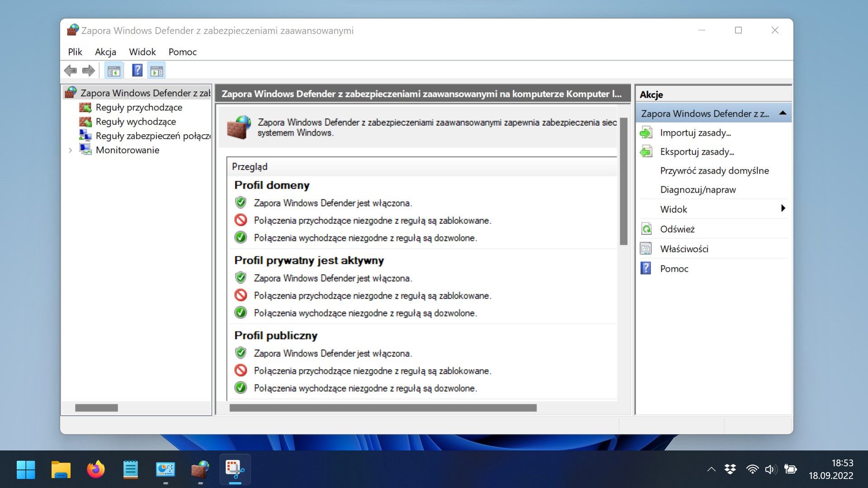The height and width of the screenshot is (488, 868).
Task: Open the Control Panel taskbar icon
Action: [166, 469]
